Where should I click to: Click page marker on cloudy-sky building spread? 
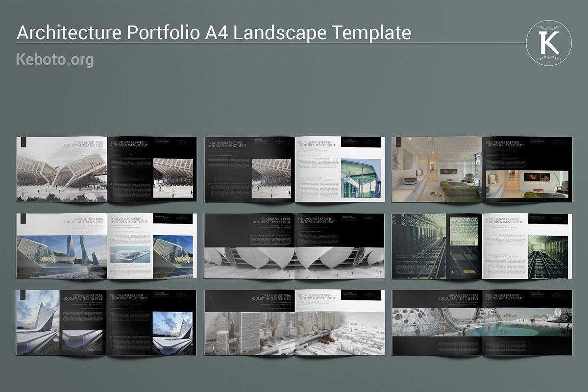coord(22,295)
